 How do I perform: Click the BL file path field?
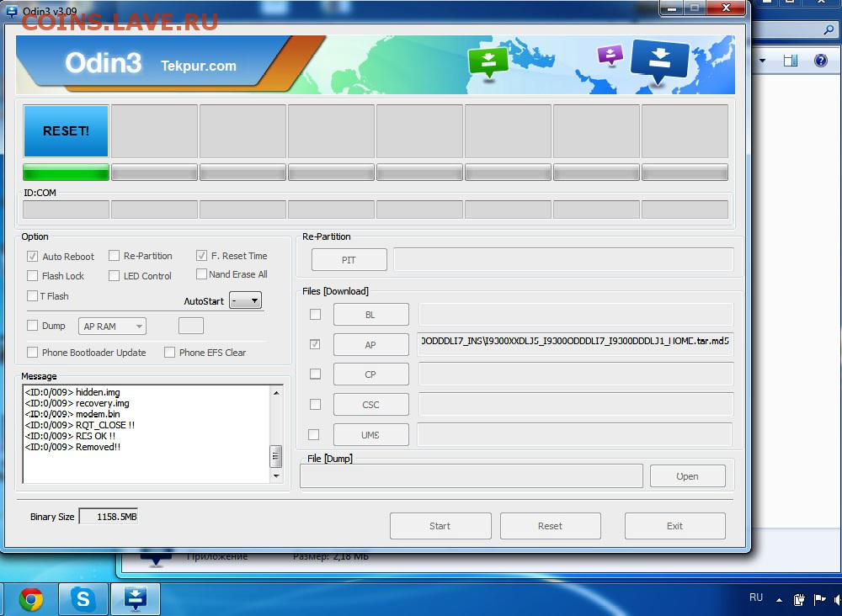(576, 315)
